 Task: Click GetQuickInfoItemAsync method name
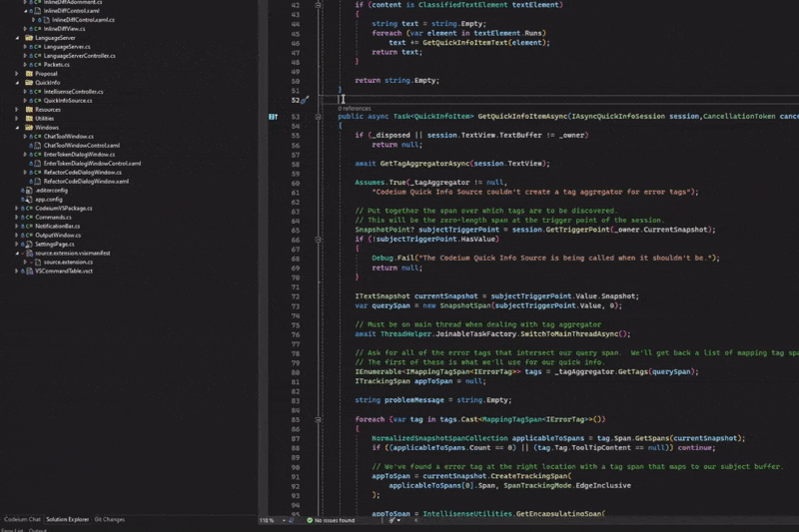click(522, 116)
